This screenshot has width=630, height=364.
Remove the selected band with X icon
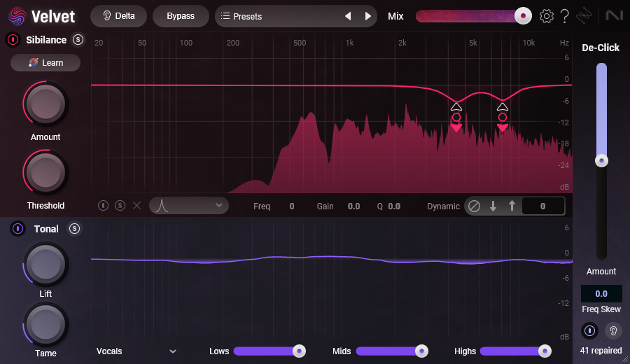[x=137, y=206]
